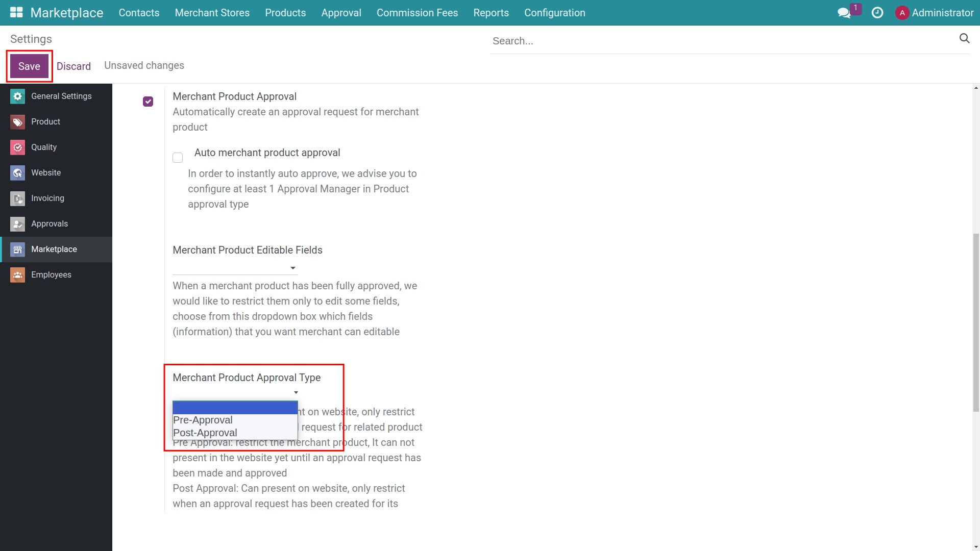This screenshot has width=980, height=551.
Task: Click the Employees sidebar icon
Action: coord(17,275)
